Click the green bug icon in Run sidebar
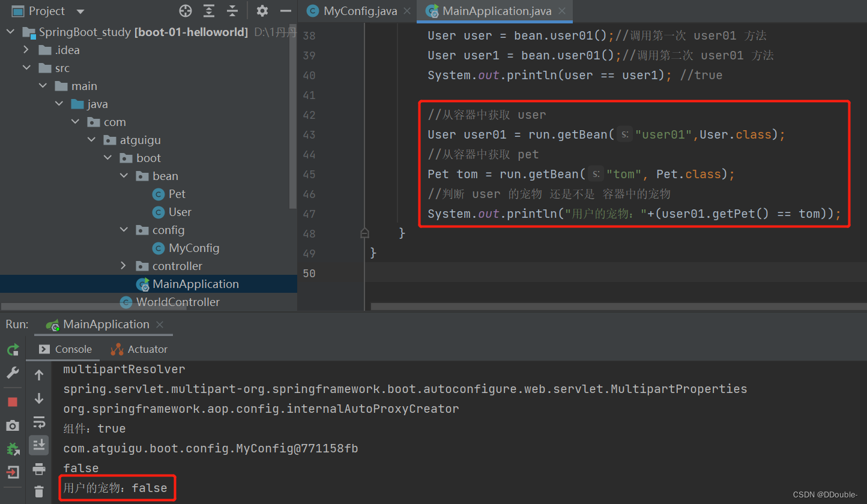The height and width of the screenshot is (504, 867). [13, 449]
